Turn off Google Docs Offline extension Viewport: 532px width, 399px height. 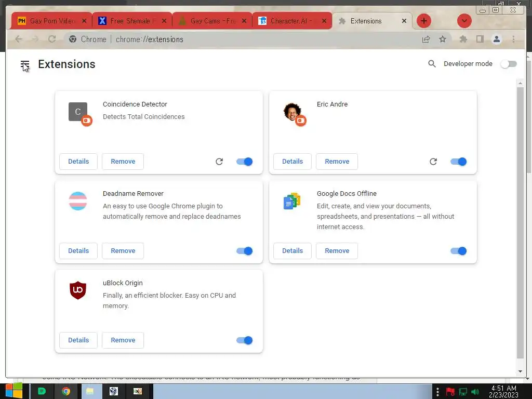click(459, 251)
